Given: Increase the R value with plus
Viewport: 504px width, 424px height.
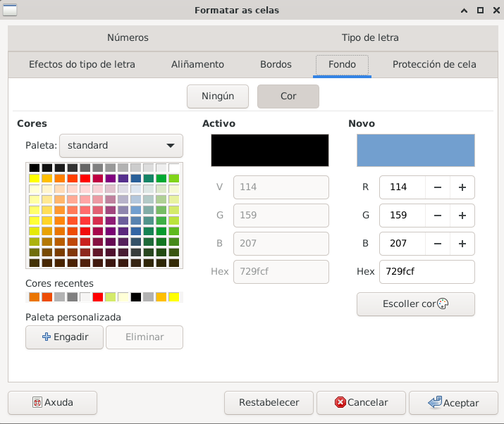Looking at the screenshot, I should [462, 187].
